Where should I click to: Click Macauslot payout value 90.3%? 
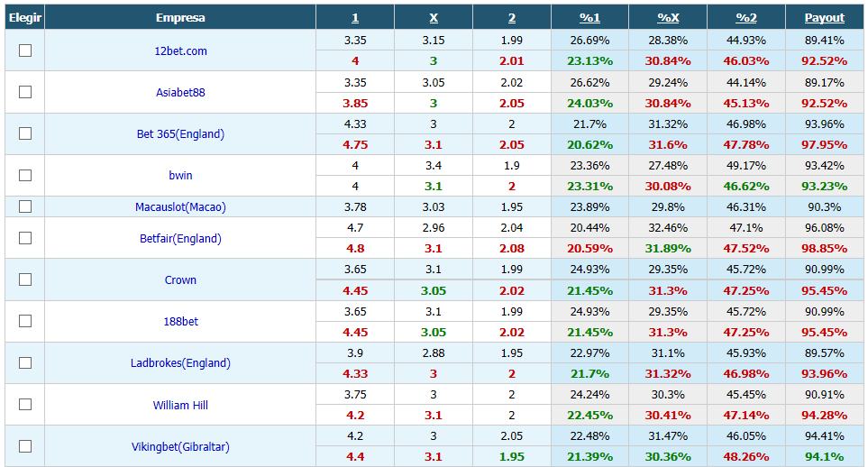tap(824, 207)
